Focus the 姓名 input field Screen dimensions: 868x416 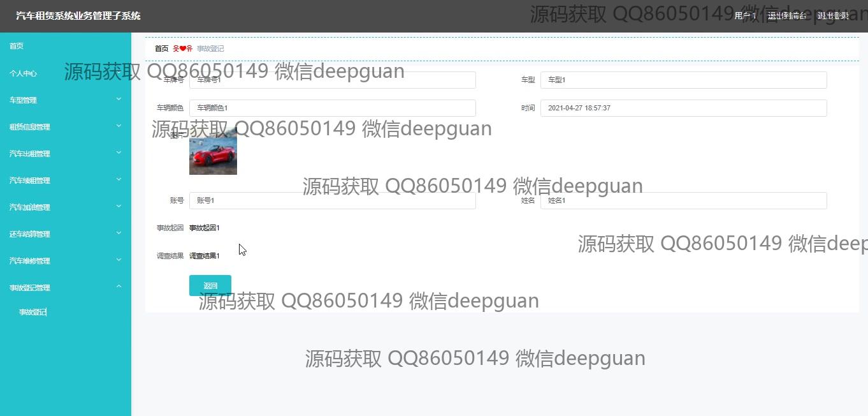684,200
